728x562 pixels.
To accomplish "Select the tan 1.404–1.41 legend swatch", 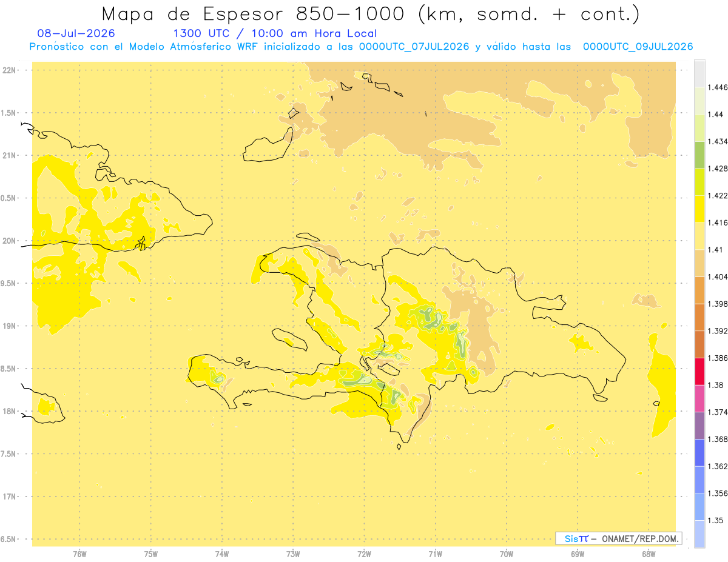I will (699, 263).
